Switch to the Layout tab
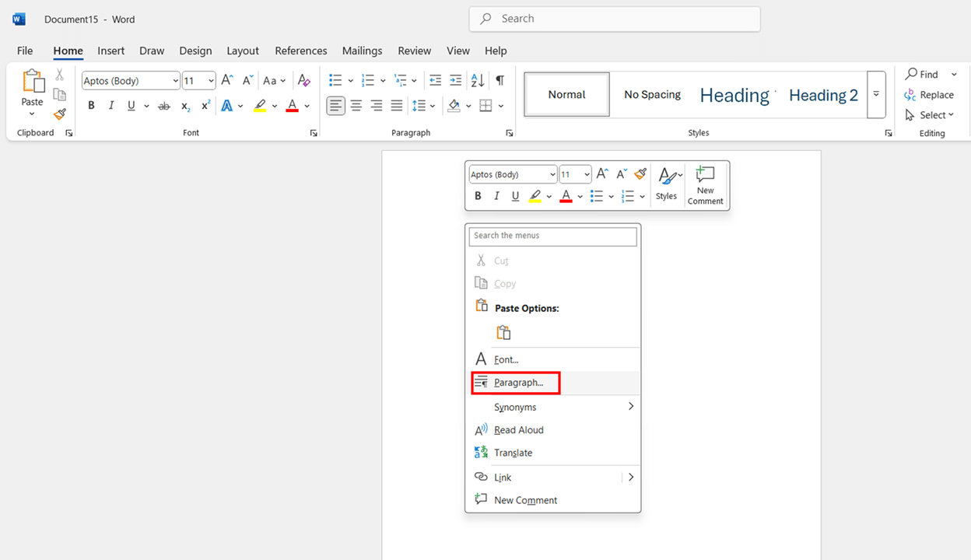Viewport: 971px width, 560px height. click(243, 51)
